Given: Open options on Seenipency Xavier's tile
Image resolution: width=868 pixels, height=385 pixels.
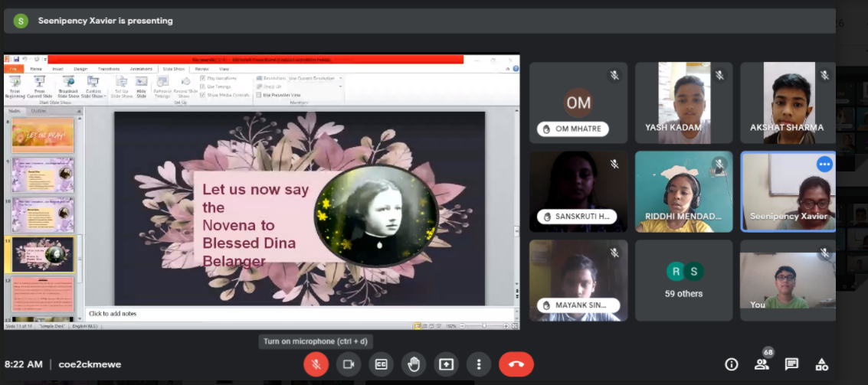Looking at the screenshot, I should (824, 164).
